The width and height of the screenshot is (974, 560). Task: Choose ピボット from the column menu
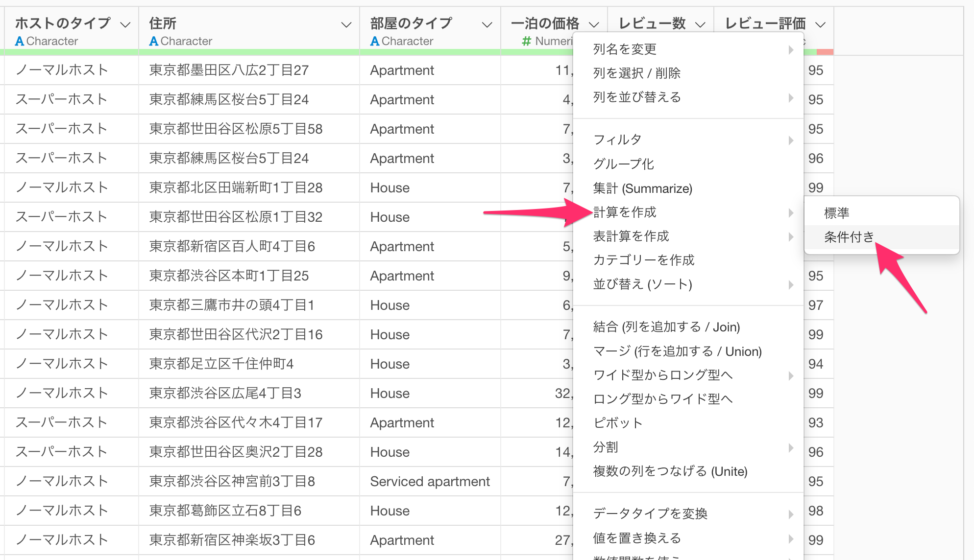point(617,423)
